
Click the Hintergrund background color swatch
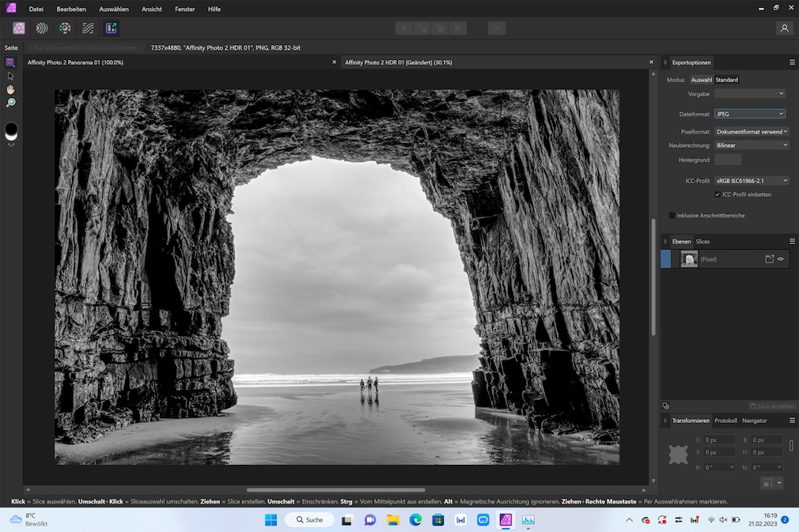(x=728, y=160)
